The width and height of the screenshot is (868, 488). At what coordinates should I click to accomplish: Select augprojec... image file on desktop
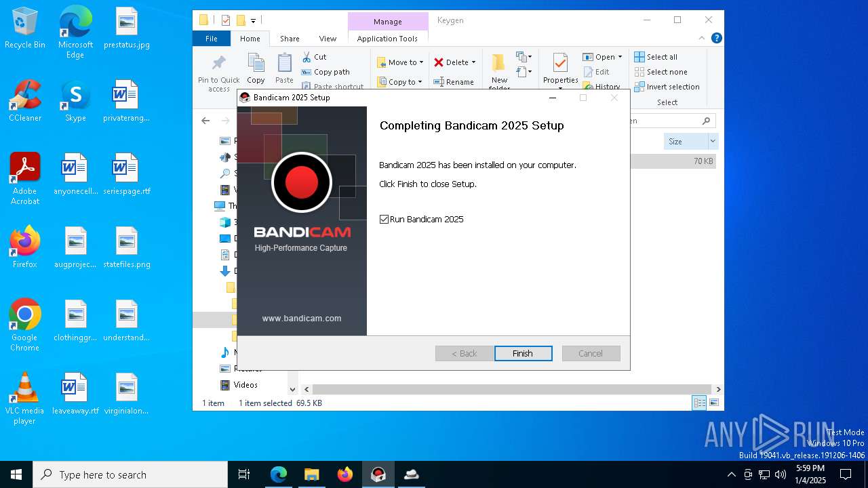pyautogui.click(x=75, y=248)
